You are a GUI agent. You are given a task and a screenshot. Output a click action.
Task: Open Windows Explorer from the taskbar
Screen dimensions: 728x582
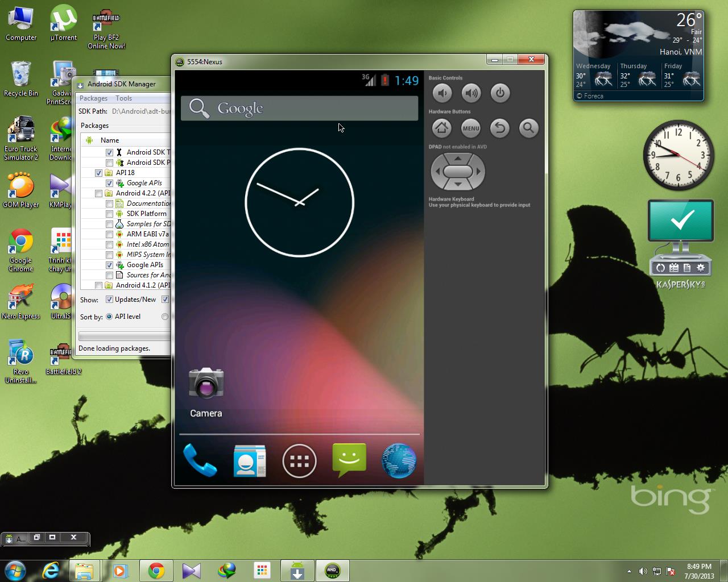tap(84, 570)
